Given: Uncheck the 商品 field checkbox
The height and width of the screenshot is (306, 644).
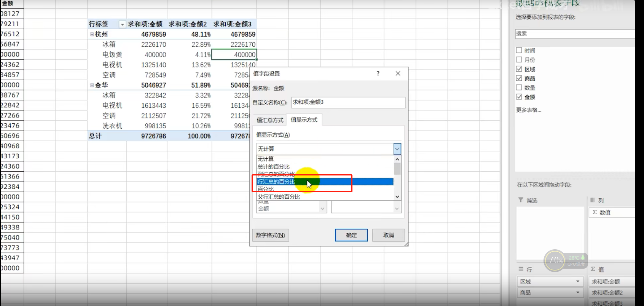Looking at the screenshot, I should 519,78.
